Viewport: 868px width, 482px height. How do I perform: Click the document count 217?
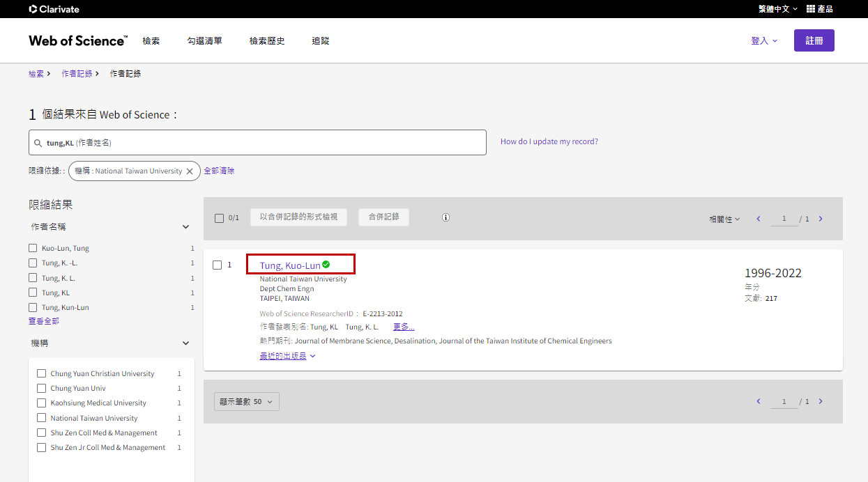tap(771, 298)
